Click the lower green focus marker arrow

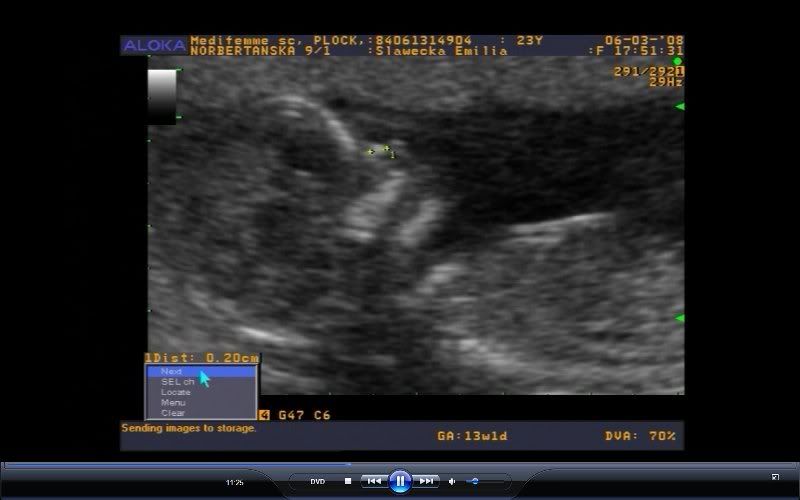[x=679, y=318]
